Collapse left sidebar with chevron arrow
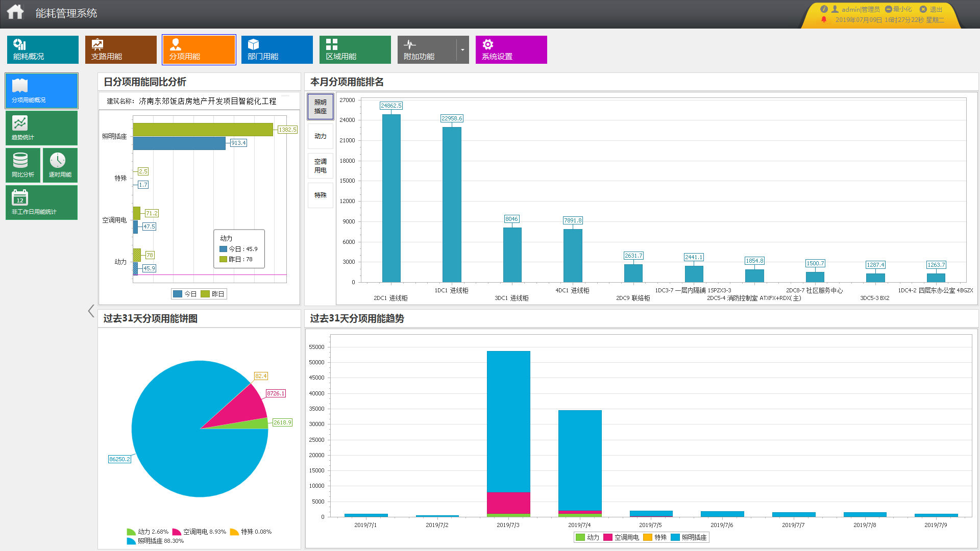The width and height of the screenshot is (980, 551). point(91,311)
